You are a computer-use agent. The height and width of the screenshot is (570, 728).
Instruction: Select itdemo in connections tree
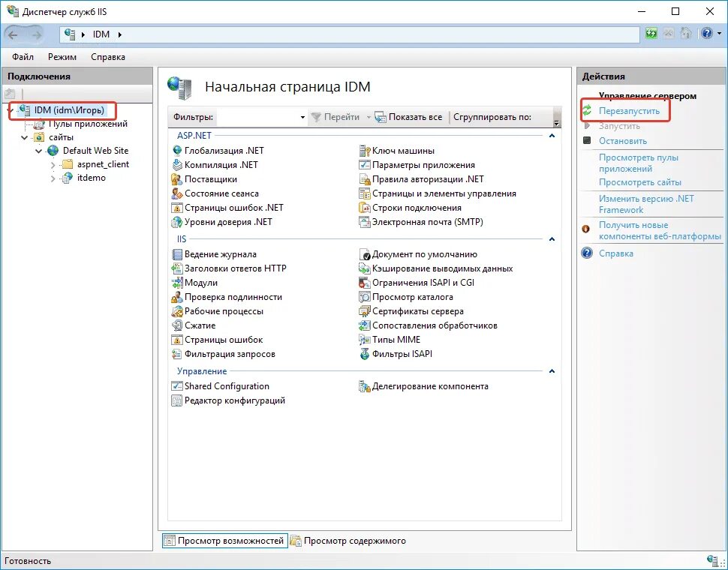point(91,178)
